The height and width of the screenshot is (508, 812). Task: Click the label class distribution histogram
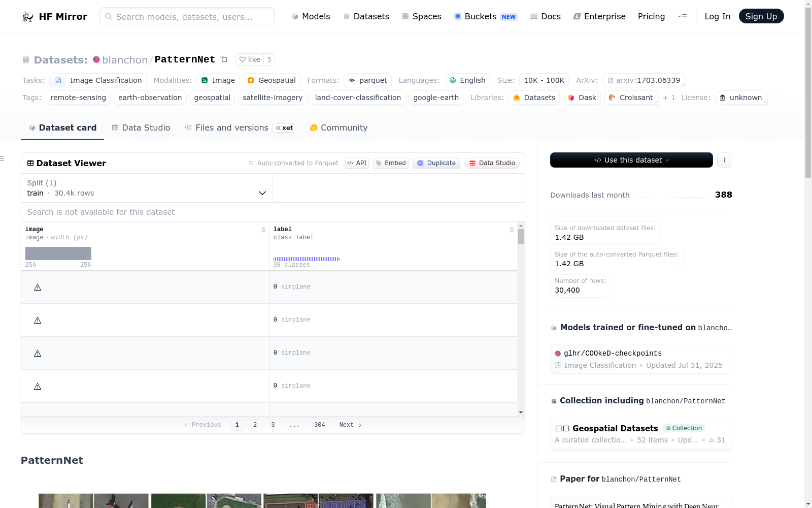click(x=307, y=259)
